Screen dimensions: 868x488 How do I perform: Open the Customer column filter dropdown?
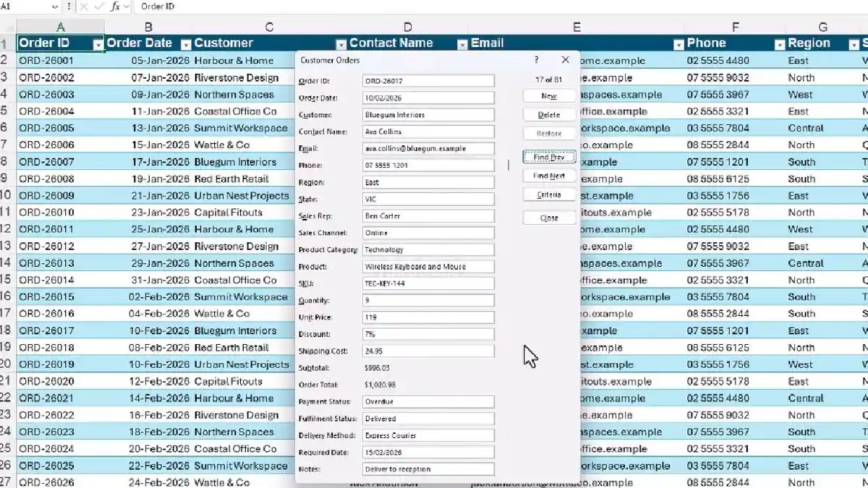click(x=342, y=44)
